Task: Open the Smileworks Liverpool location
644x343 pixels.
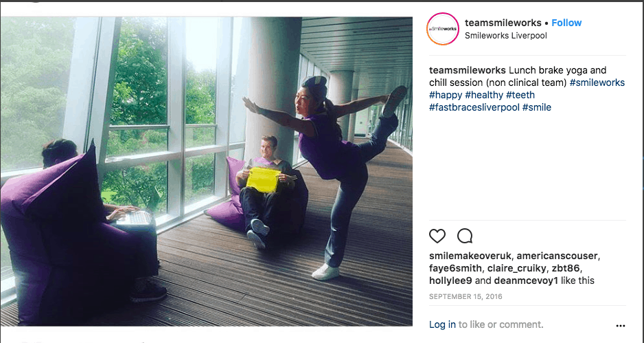Action: 506,36
